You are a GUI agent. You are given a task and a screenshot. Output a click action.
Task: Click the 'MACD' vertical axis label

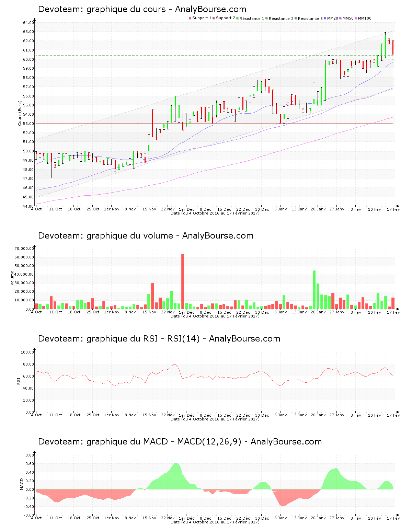pos(22,484)
